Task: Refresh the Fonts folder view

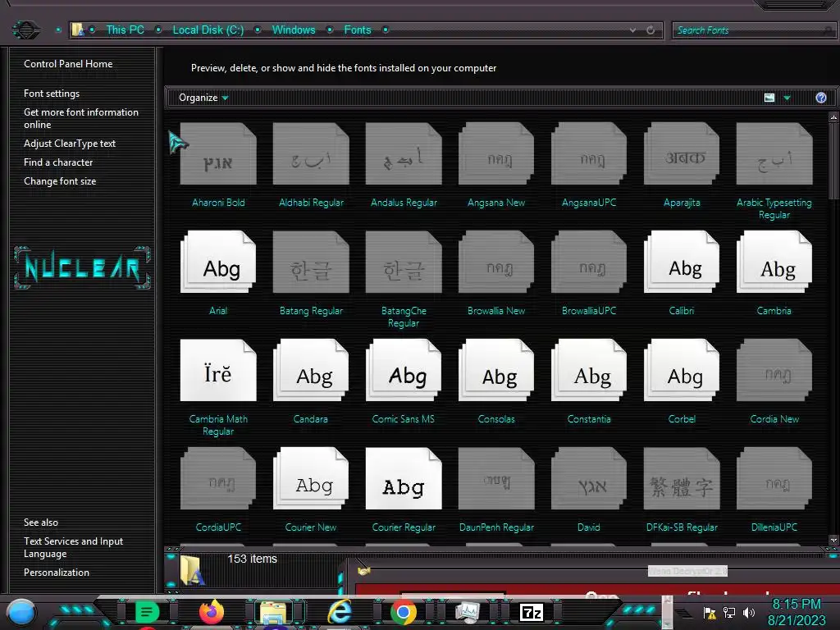Action: (651, 30)
